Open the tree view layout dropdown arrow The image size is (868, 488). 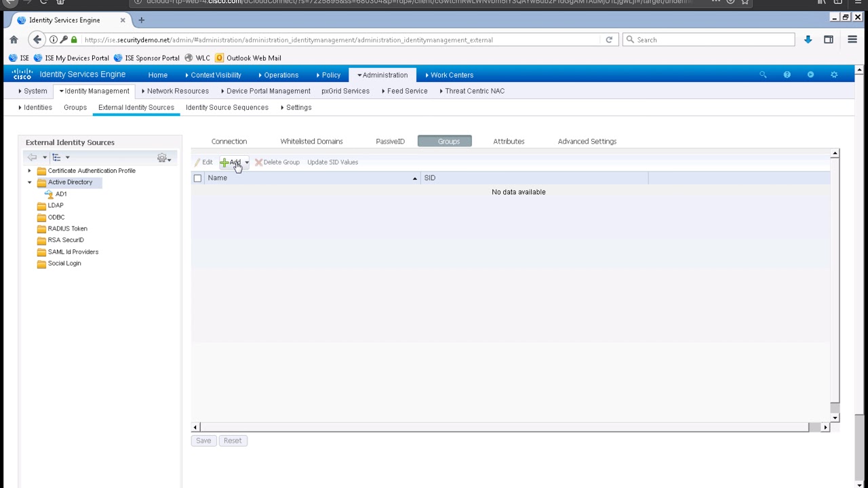coord(67,157)
